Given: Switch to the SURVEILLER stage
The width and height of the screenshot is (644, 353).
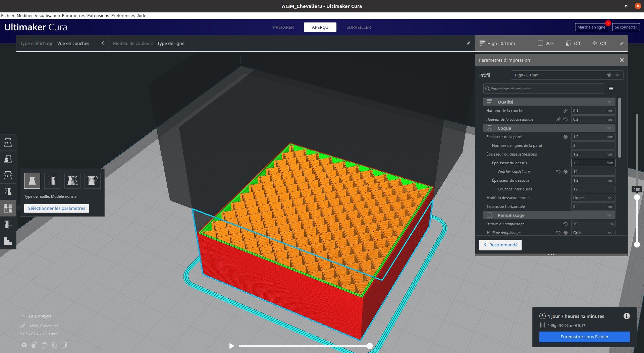Looking at the screenshot, I should (359, 27).
